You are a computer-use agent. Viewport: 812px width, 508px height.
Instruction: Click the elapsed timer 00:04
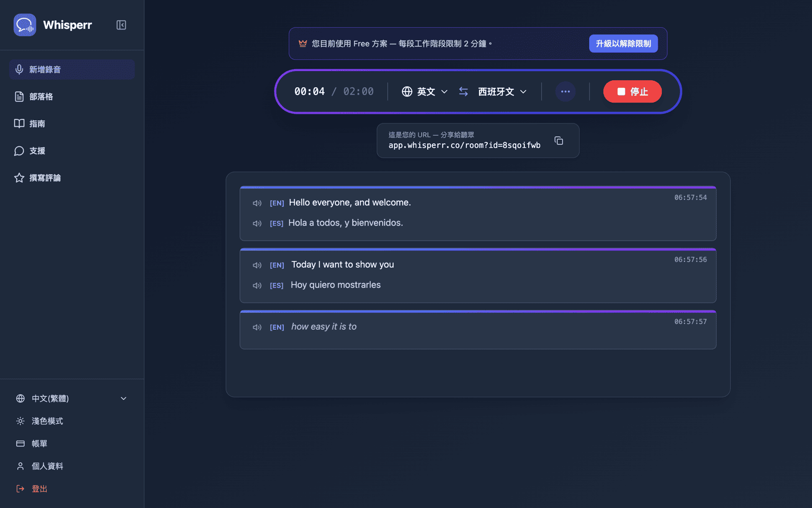click(310, 91)
